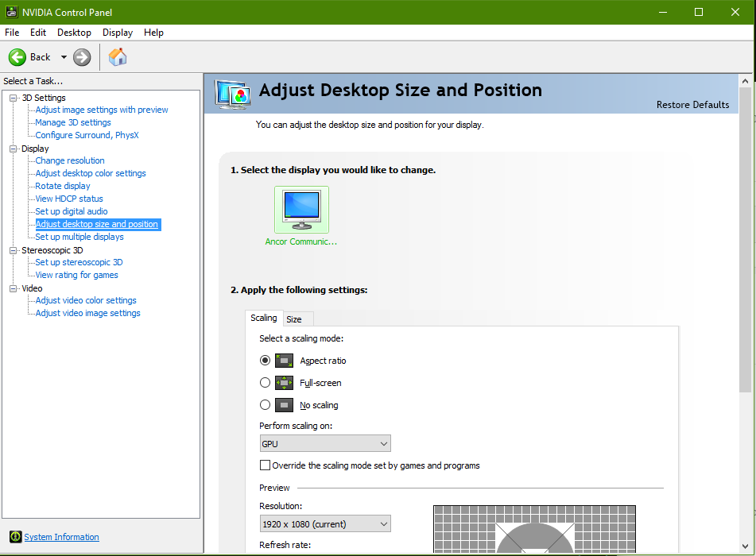The width and height of the screenshot is (756, 556).
Task: Click the grey Forward arrow icon
Action: click(x=82, y=57)
